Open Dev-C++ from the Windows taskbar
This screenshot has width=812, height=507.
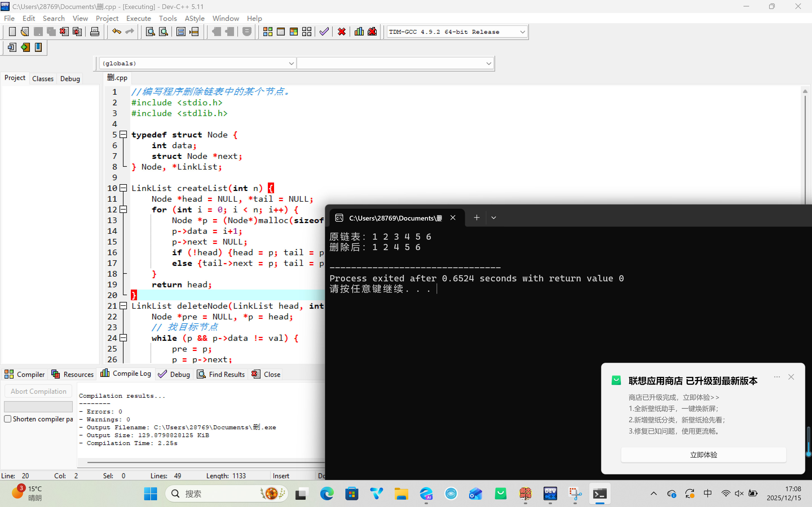550,493
